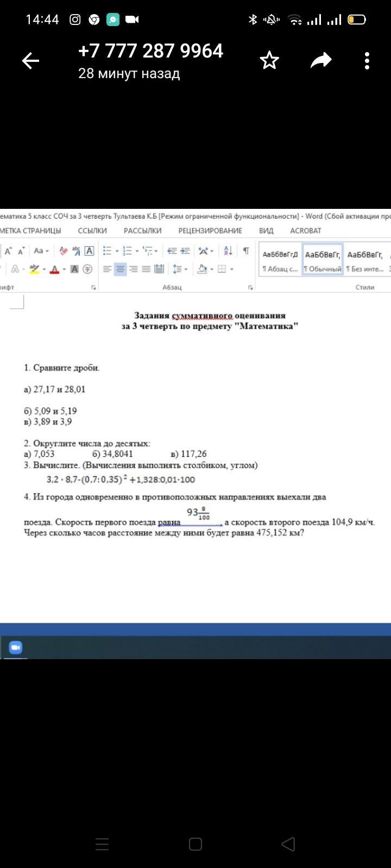Open the line spacing dropdown
The height and width of the screenshot is (868, 391).
click(x=179, y=269)
